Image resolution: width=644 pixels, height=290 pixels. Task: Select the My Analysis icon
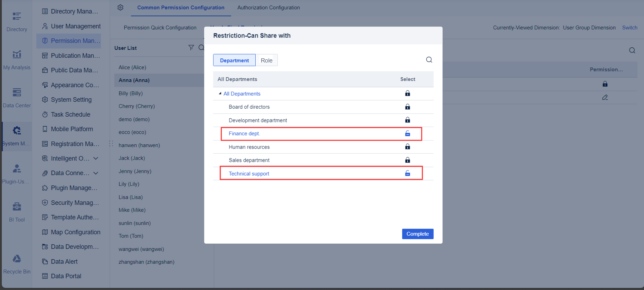[16, 58]
